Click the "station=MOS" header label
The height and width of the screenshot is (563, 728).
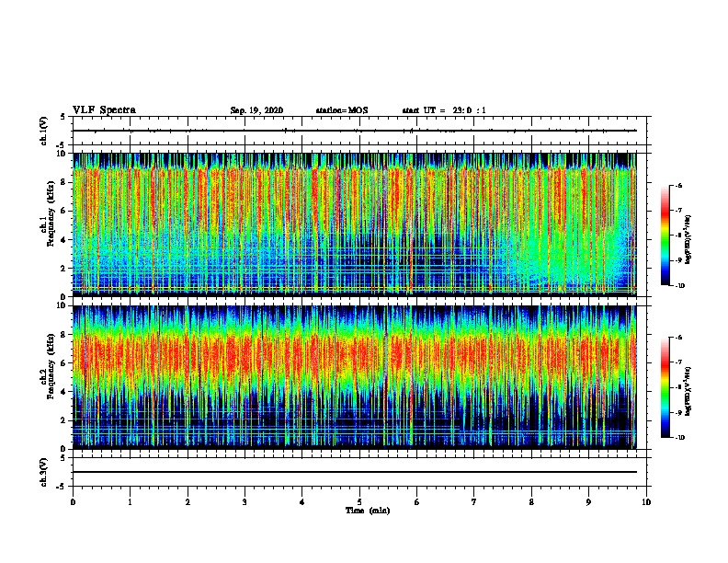coord(342,110)
